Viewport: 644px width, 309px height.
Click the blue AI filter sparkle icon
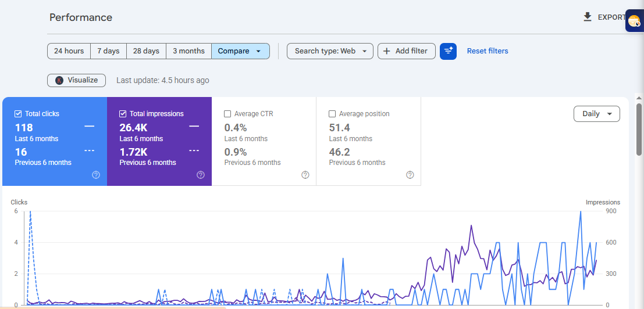click(448, 51)
